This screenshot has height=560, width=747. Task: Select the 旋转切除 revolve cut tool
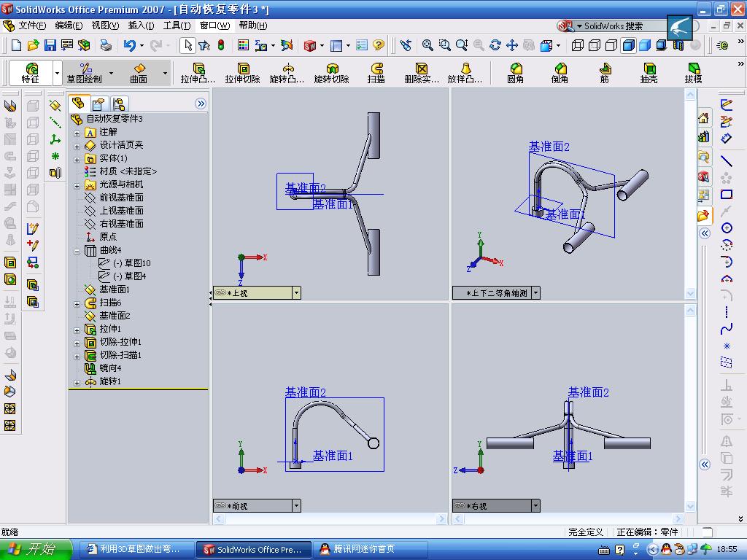pyautogui.click(x=332, y=74)
